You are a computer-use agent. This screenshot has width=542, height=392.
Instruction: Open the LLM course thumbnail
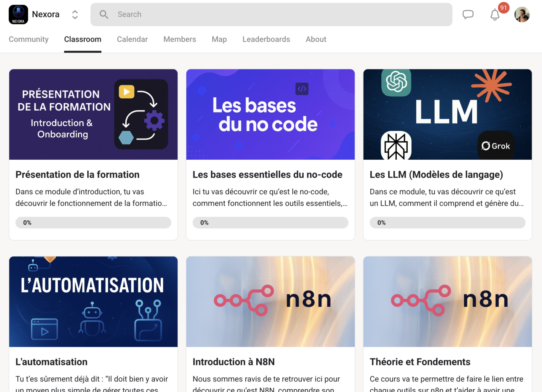pos(448,114)
